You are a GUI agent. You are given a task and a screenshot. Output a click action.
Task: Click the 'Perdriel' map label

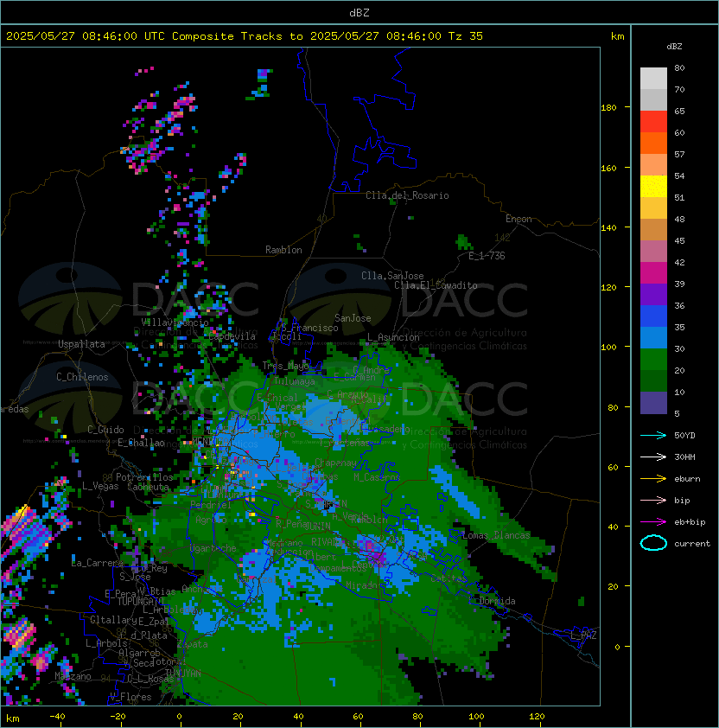click(x=211, y=505)
